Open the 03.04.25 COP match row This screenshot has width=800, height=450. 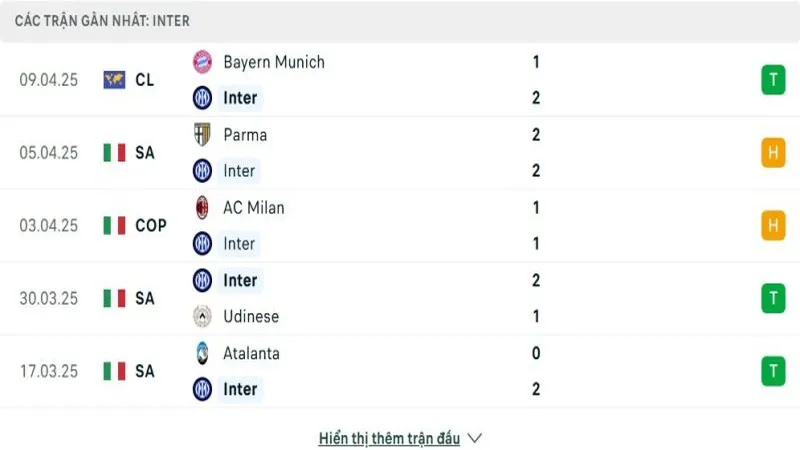point(400,226)
